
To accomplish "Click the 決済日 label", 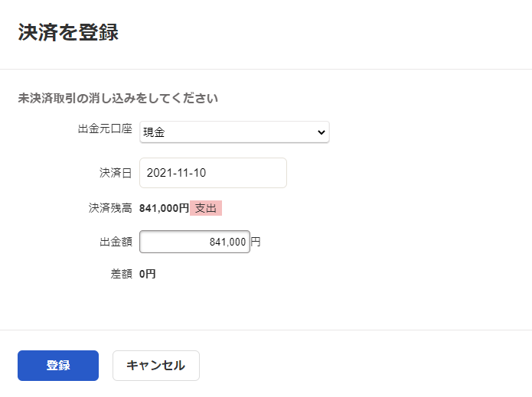I will point(116,173).
